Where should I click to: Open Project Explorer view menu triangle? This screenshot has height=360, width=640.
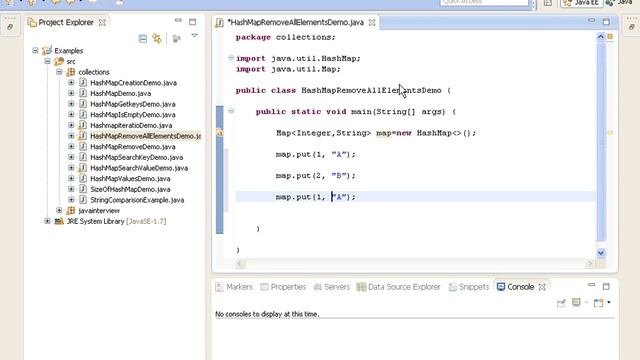[x=194, y=36]
